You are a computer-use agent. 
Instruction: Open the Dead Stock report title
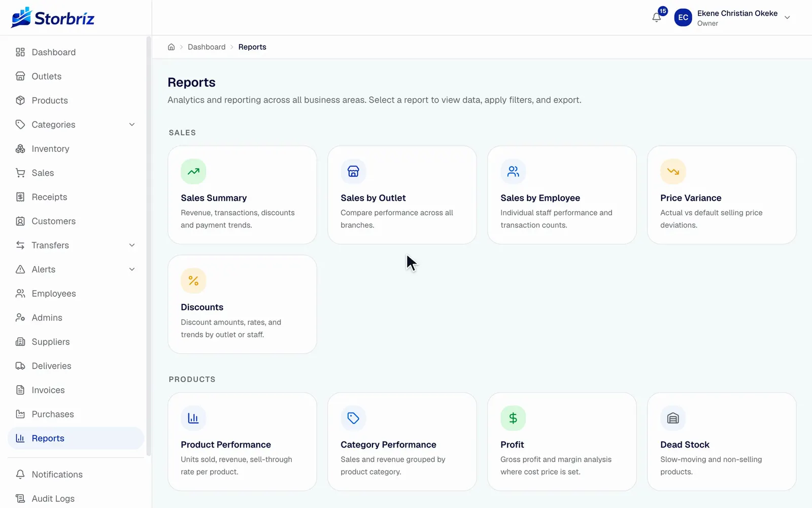[685, 444]
